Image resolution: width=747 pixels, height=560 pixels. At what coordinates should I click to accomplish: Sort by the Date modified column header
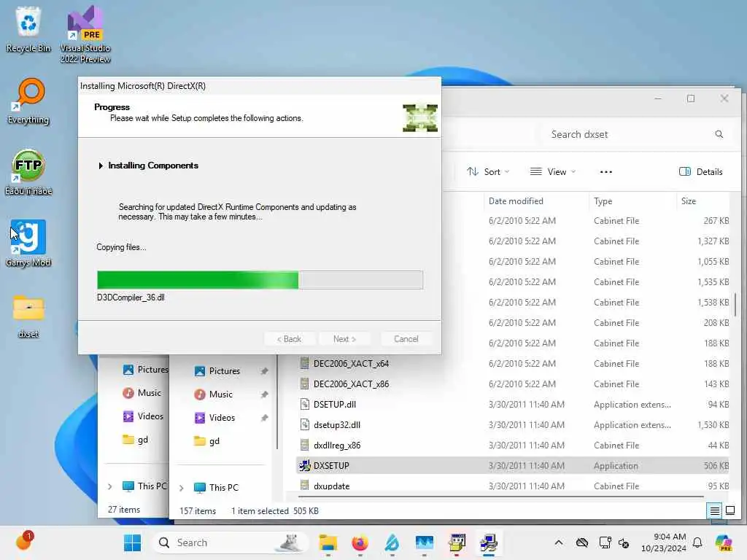point(536,201)
